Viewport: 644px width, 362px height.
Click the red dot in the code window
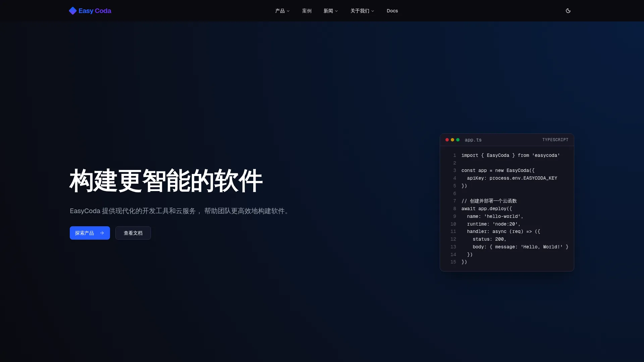447,140
